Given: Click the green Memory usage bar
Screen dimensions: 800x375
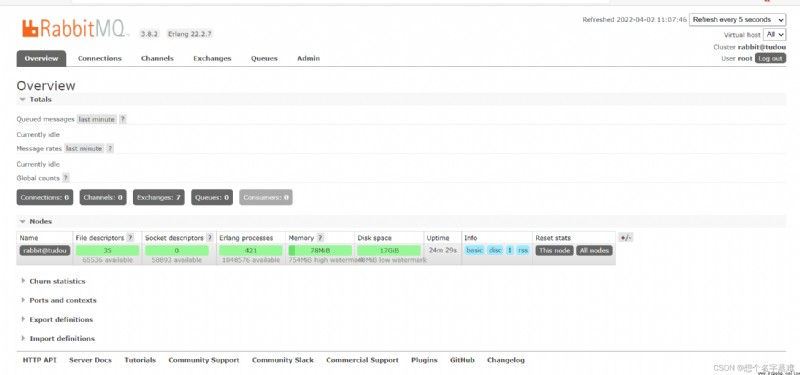Looking at the screenshot, I should click(320, 251).
